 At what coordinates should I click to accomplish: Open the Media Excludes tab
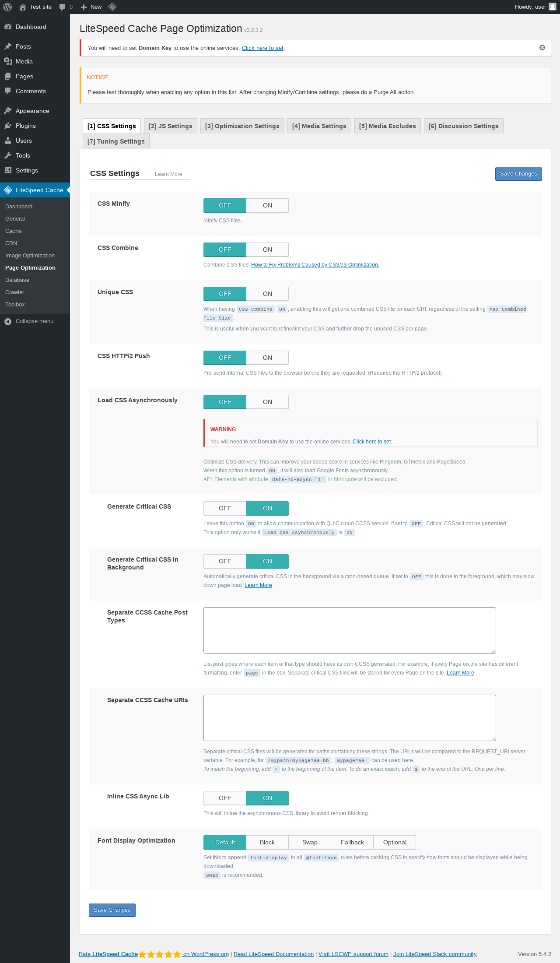pyautogui.click(x=388, y=126)
